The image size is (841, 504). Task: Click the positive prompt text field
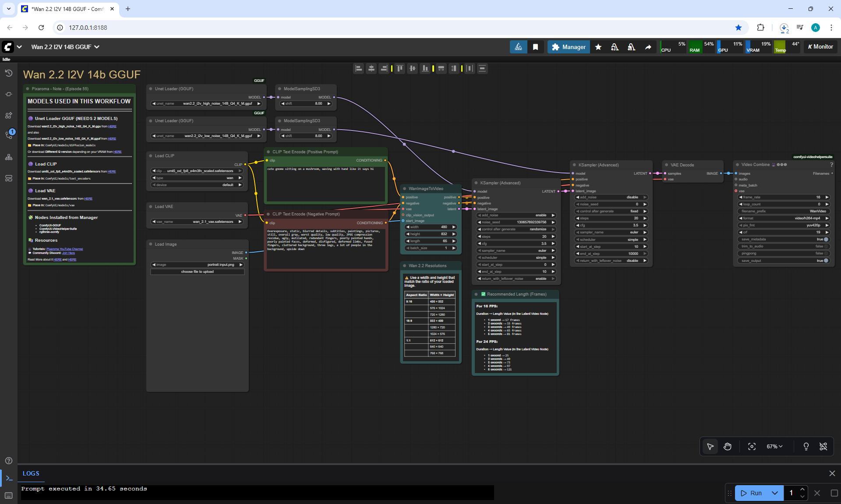coord(326,184)
